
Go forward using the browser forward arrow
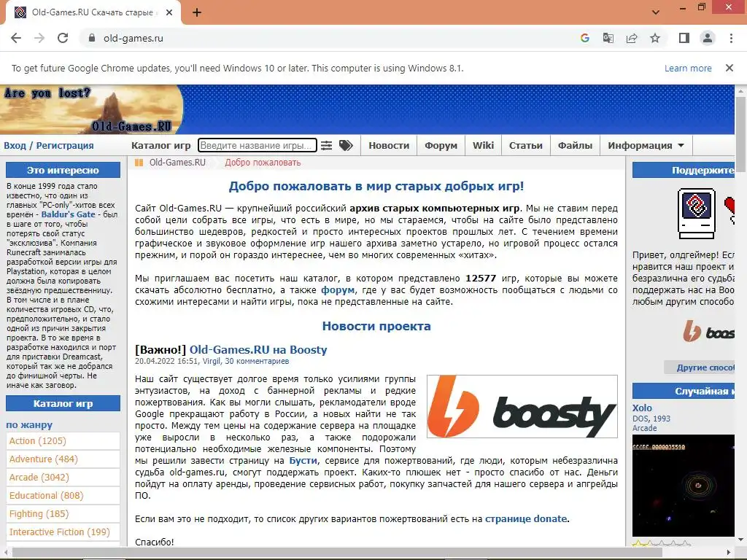(x=39, y=38)
